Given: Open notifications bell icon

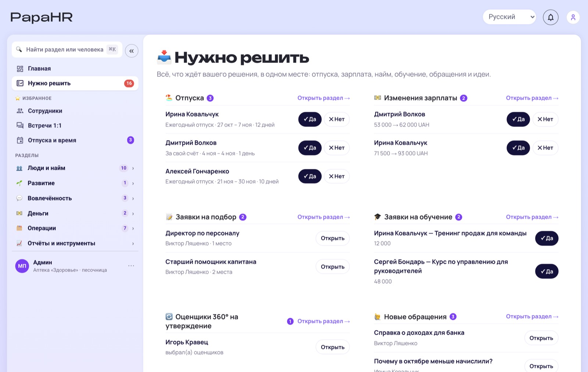Looking at the screenshot, I should (x=551, y=17).
